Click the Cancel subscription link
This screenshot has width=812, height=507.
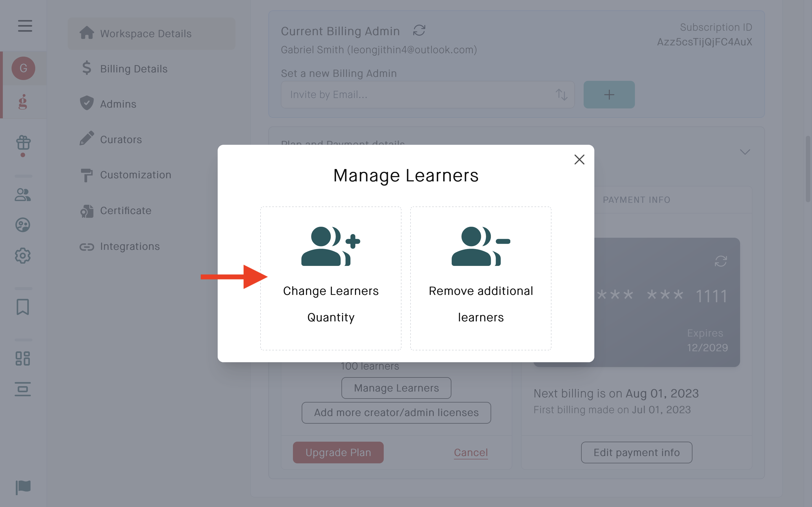[x=471, y=452]
